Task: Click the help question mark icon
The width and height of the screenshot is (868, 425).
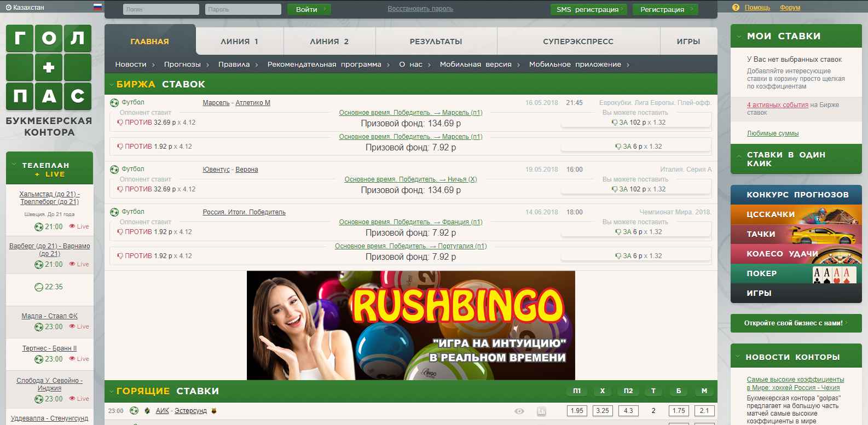Action: click(736, 8)
